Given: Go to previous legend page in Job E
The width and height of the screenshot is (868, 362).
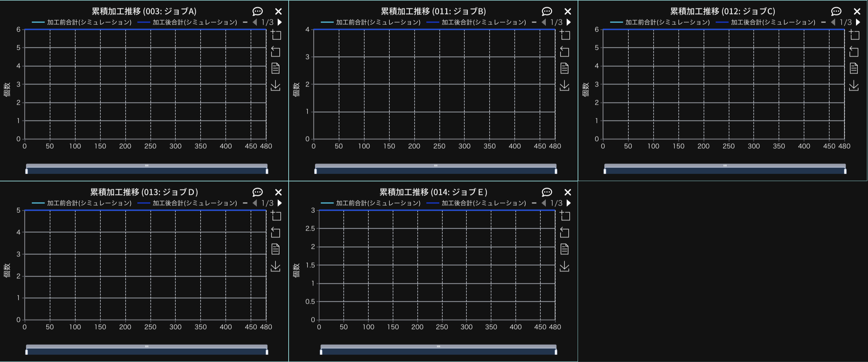Looking at the screenshot, I should pyautogui.click(x=544, y=203).
